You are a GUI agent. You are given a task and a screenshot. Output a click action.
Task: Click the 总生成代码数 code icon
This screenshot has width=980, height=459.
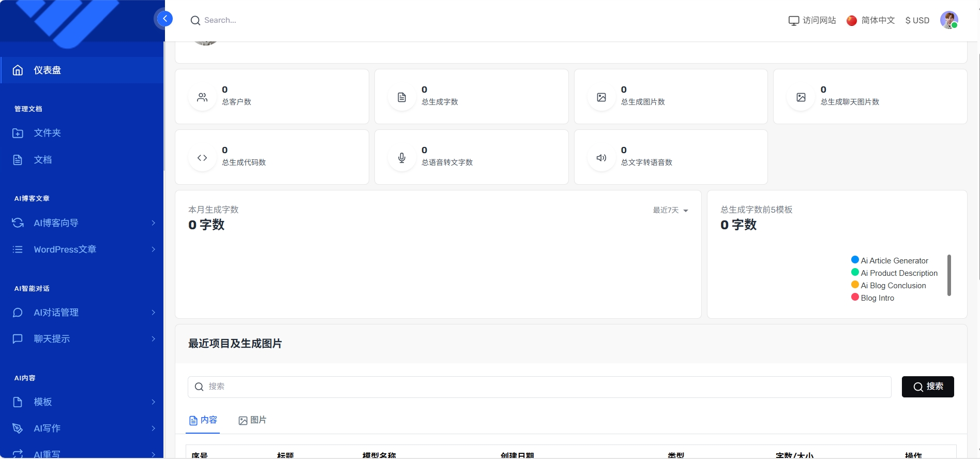[202, 158]
